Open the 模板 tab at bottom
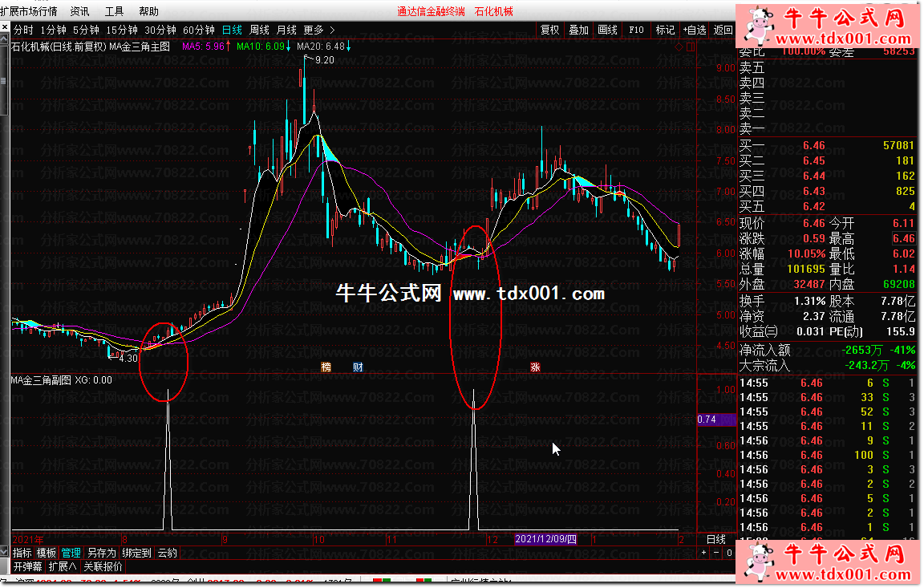Screen dimensions: 924x588 [x=47, y=553]
